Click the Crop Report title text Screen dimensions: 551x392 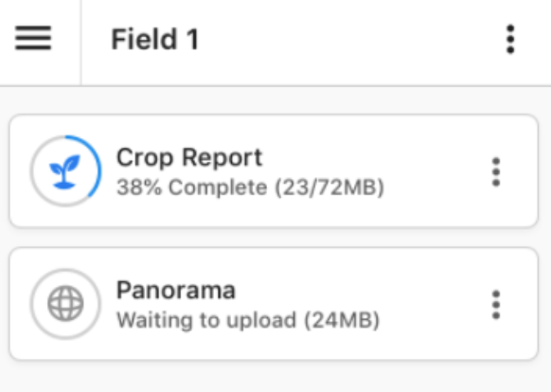coord(189,157)
